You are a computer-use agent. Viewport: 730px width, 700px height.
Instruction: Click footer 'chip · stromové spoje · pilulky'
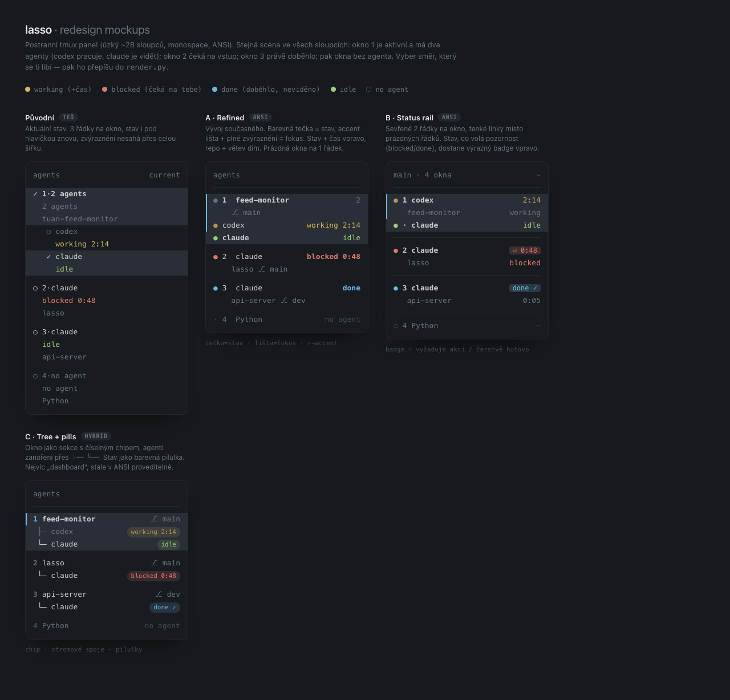tap(84, 650)
